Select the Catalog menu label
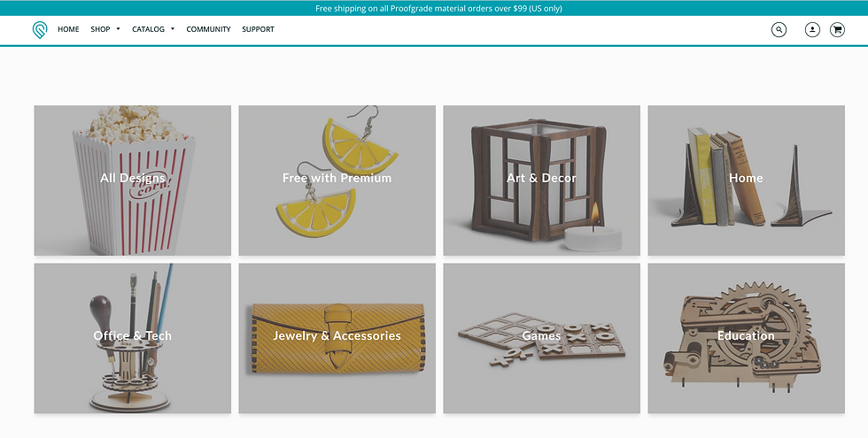Viewport: 868px width, 438px height. 149,29
